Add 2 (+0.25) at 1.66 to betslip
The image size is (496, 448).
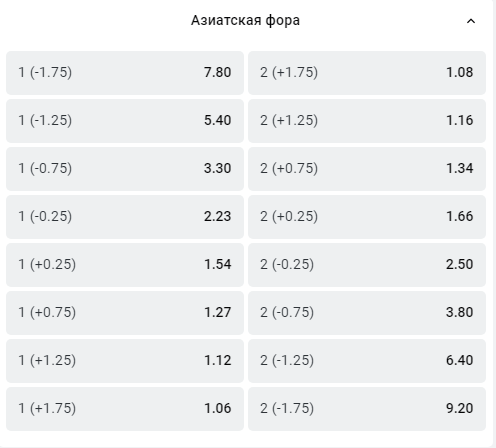(367, 217)
